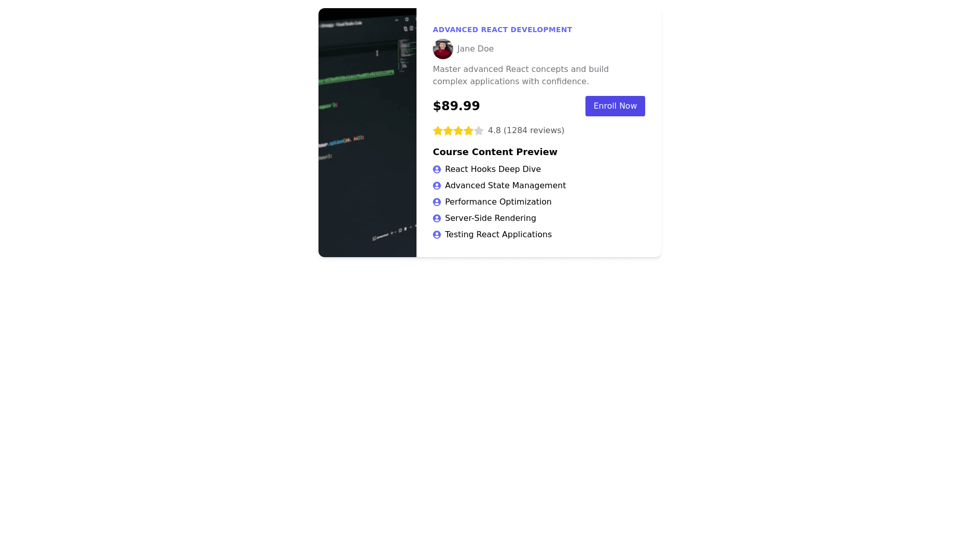Screen dimensions: 980x551
Task: Open the 4.8 (1284 reviews) text
Action: 526,131
